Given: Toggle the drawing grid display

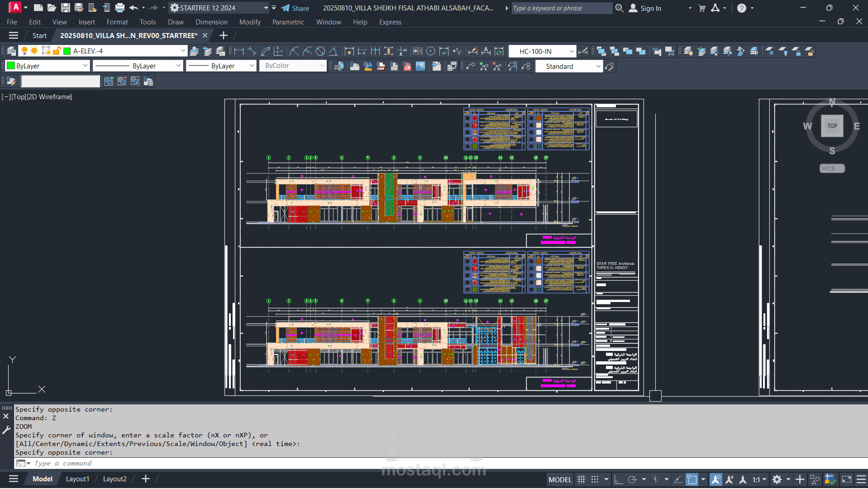Looking at the screenshot, I should coord(582,479).
